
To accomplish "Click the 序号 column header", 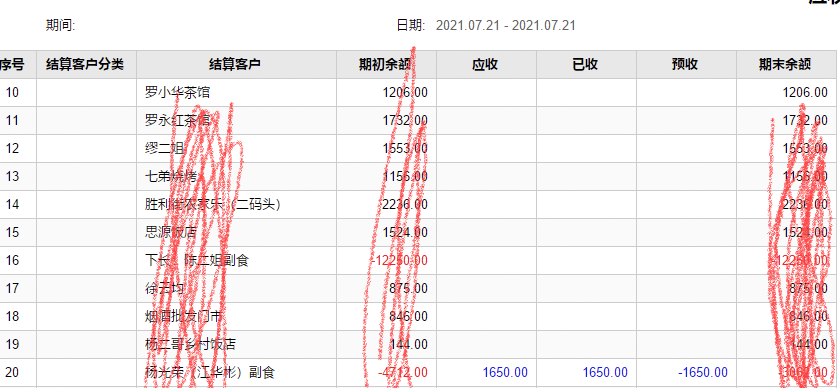I will pyautogui.click(x=12, y=65).
